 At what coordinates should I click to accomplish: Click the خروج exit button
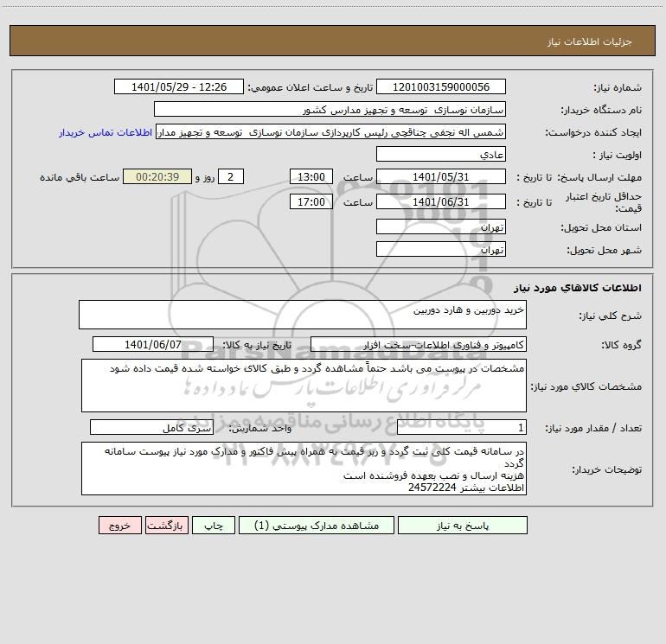119,526
